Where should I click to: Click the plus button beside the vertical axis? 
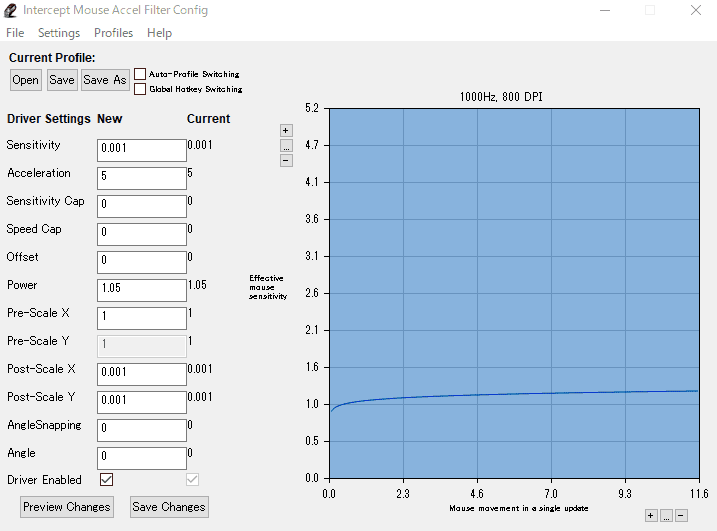coord(286,130)
